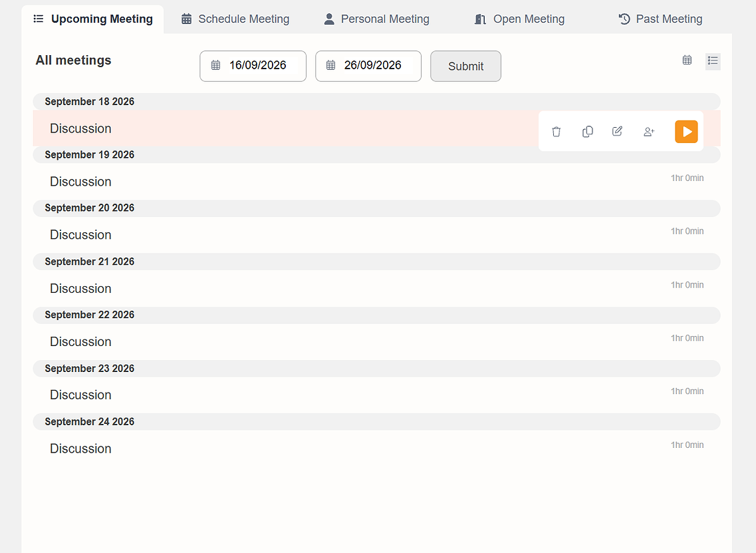Open calendar icon in end date field
Viewport: 756px width, 553px height.
coord(330,65)
